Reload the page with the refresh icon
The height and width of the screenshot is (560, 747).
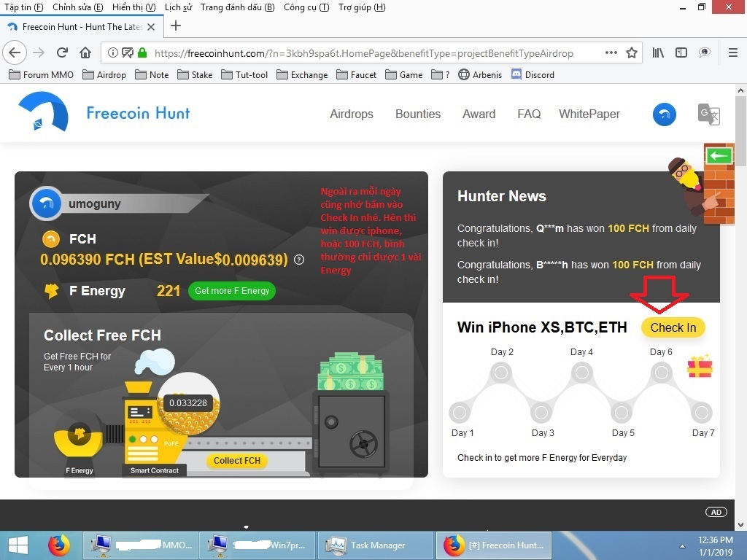pos(62,52)
